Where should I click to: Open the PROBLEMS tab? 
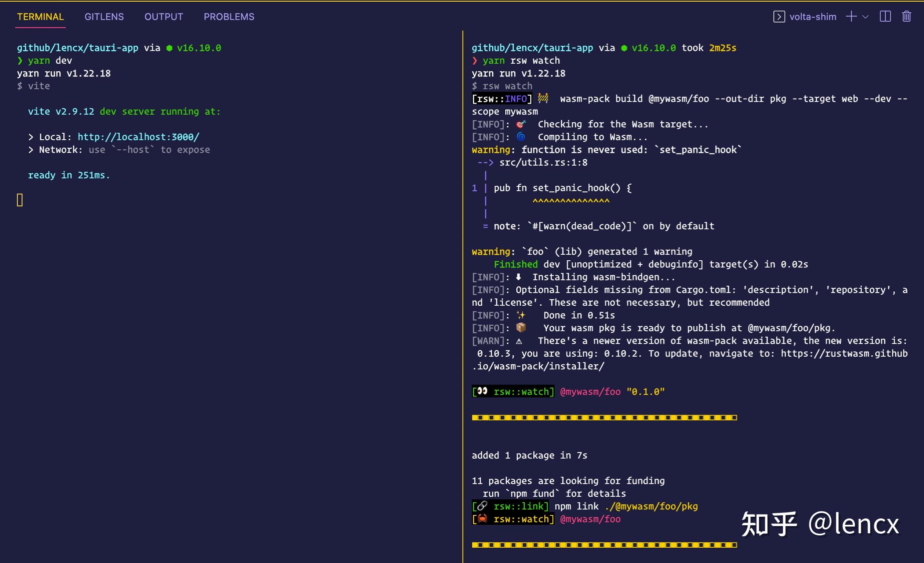tap(229, 17)
